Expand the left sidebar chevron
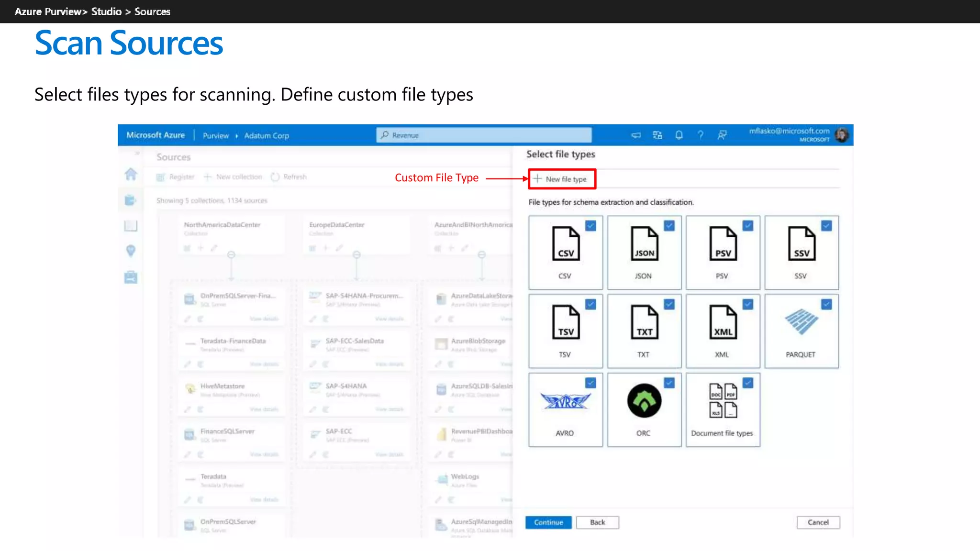The image size is (980, 551). (137, 154)
